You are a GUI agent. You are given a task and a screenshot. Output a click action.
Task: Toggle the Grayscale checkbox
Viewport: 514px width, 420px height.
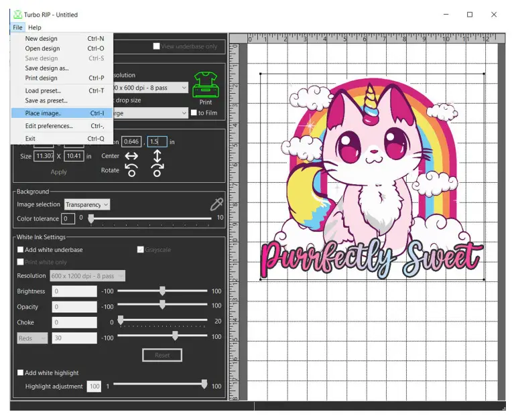(140, 250)
